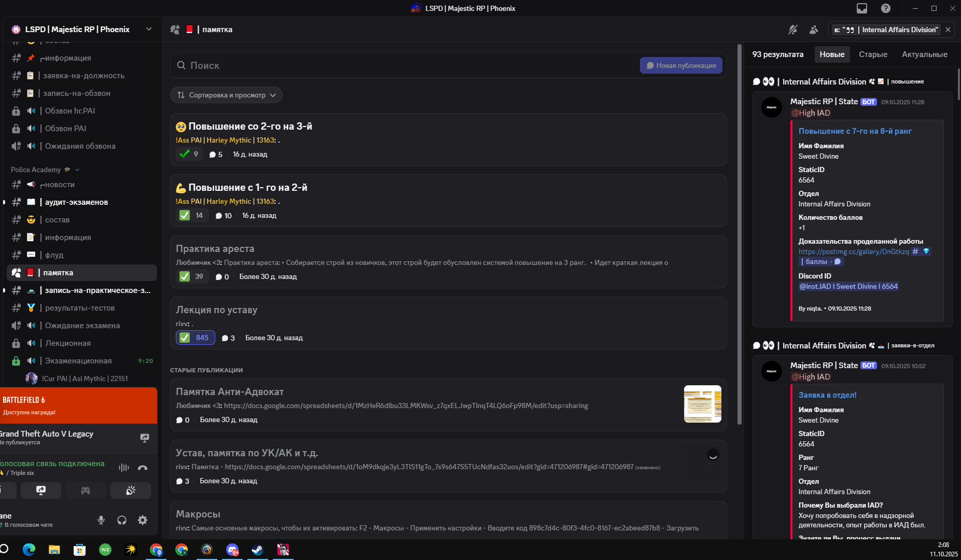Switch to the Старые results tab
The image size is (961, 560).
pos(873,54)
